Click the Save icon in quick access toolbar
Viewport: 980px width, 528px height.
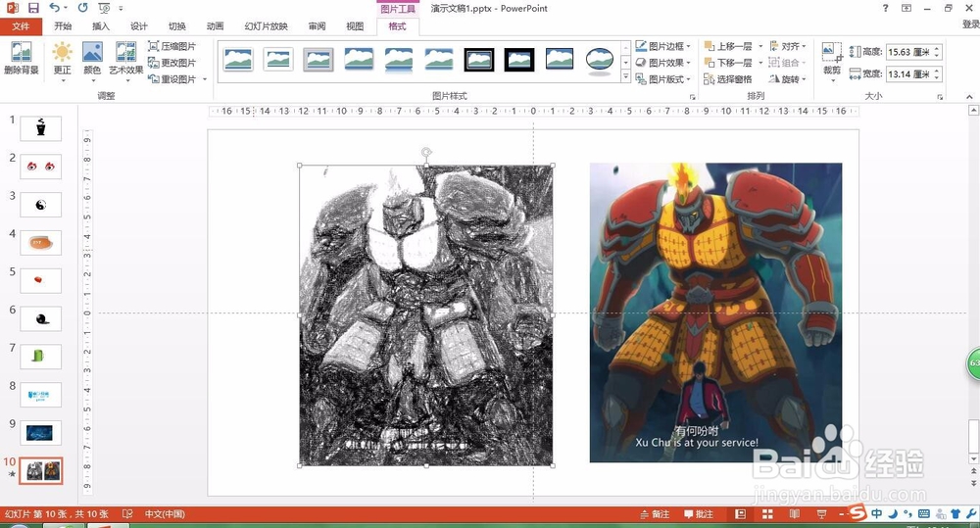[x=33, y=8]
